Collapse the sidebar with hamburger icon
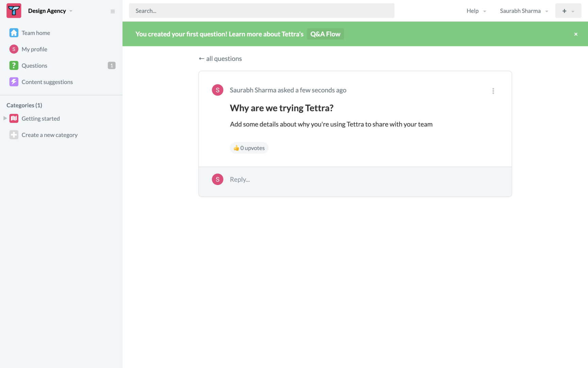The height and width of the screenshot is (368, 588). [x=113, y=12]
